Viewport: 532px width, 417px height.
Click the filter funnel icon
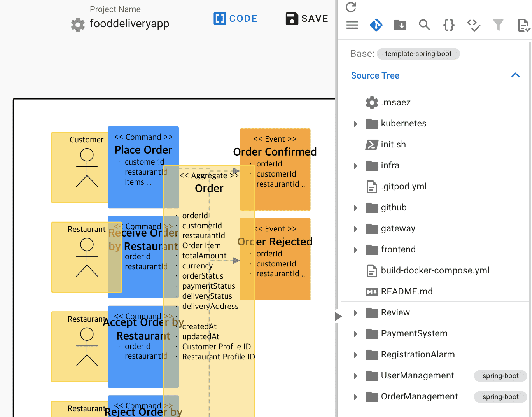point(498,25)
